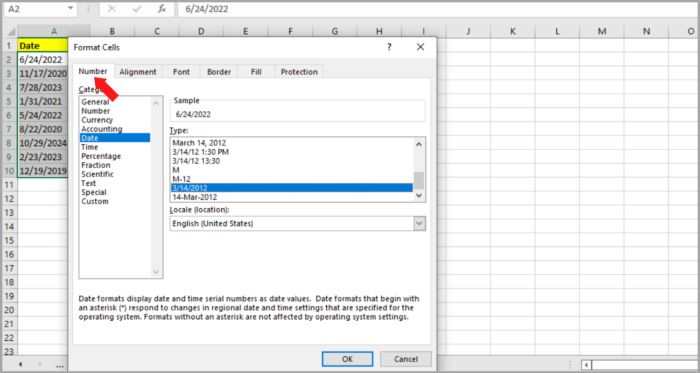Go to the Protection tab

pos(299,72)
